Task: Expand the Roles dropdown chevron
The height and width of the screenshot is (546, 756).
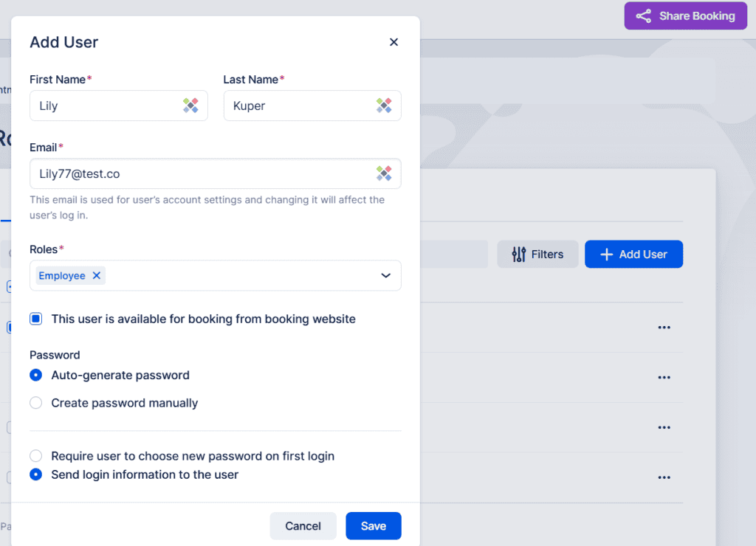Action: point(385,275)
